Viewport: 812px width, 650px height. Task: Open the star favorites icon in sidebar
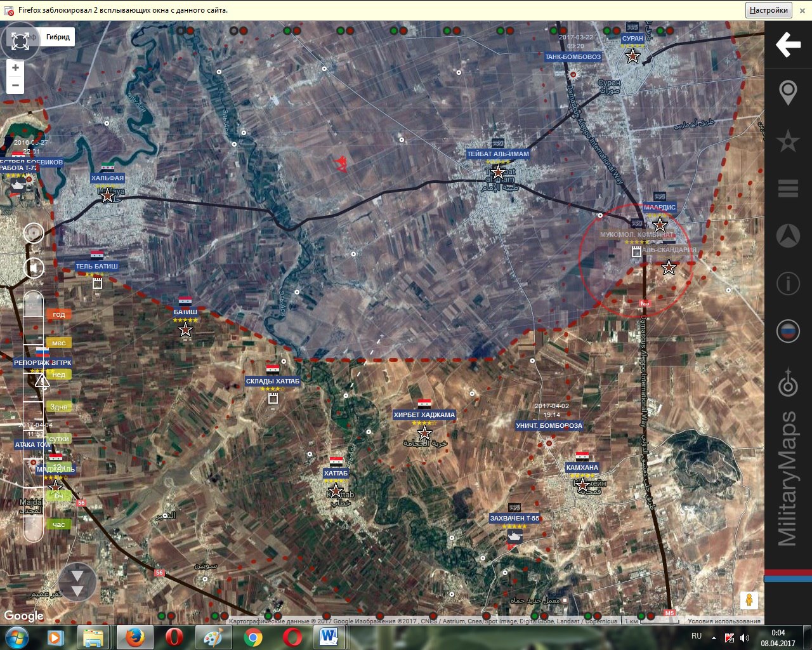pos(788,140)
